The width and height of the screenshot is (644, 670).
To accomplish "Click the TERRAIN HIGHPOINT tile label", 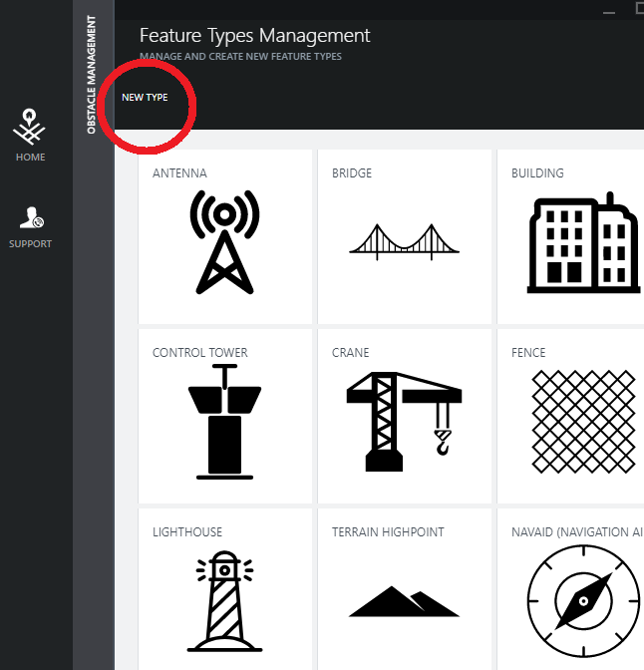I will [388, 532].
